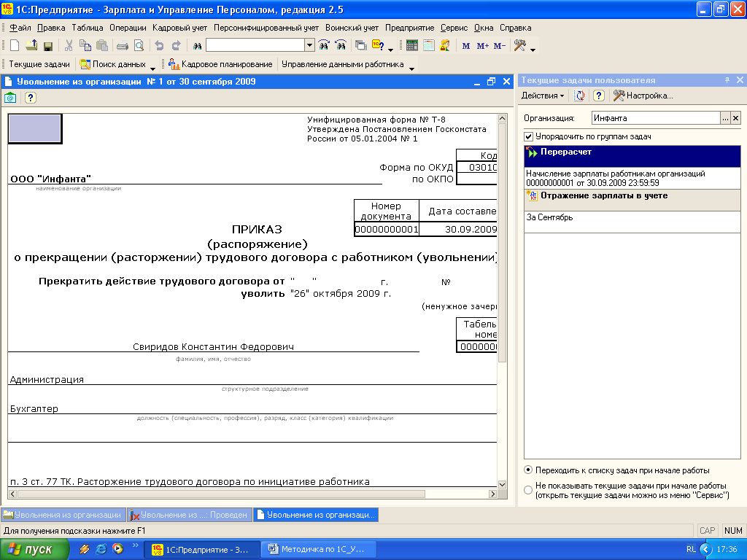Click Управление данными работника

(x=343, y=64)
